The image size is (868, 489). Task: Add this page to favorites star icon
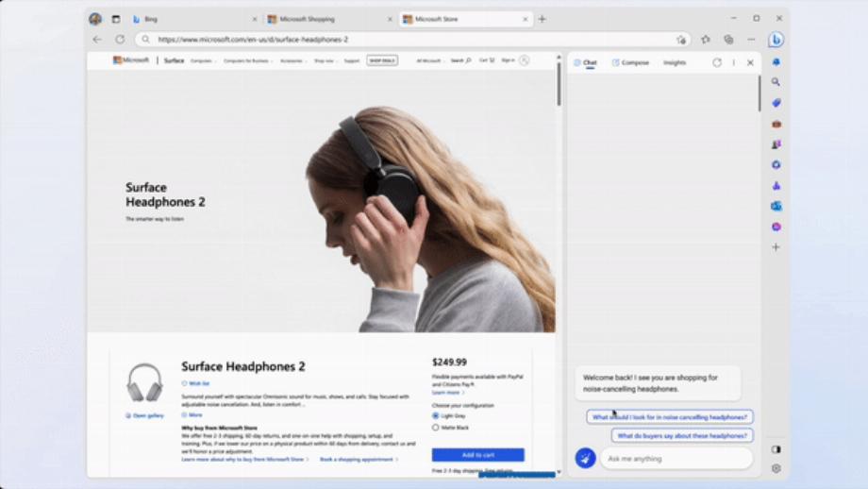[681, 40]
